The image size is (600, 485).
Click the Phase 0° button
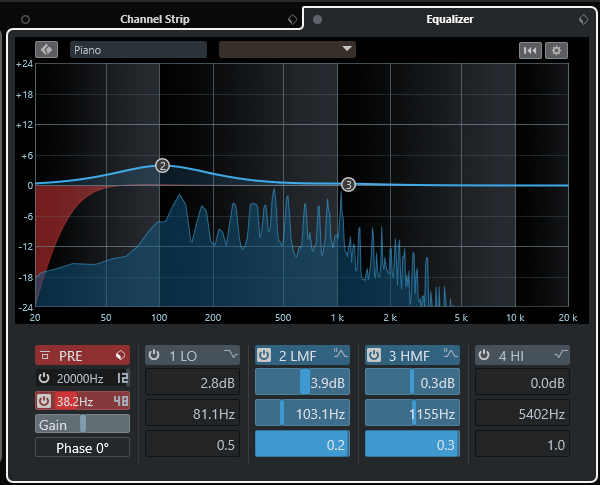(82, 447)
